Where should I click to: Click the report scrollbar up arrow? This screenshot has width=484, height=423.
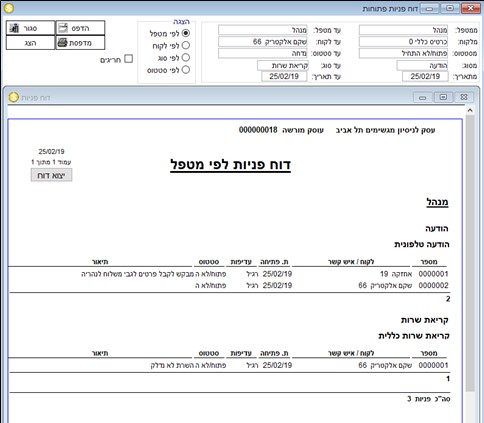coord(470,110)
